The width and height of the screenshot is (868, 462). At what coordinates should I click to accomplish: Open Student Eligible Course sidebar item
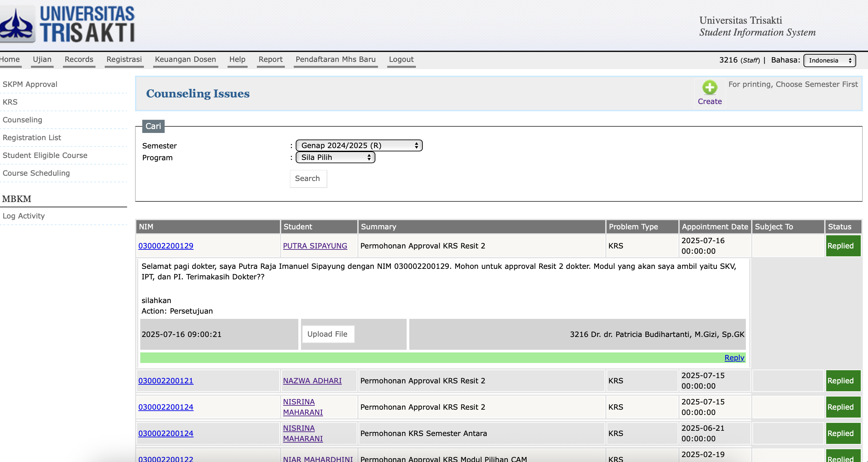pyautogui.click(x=45, y=155)
